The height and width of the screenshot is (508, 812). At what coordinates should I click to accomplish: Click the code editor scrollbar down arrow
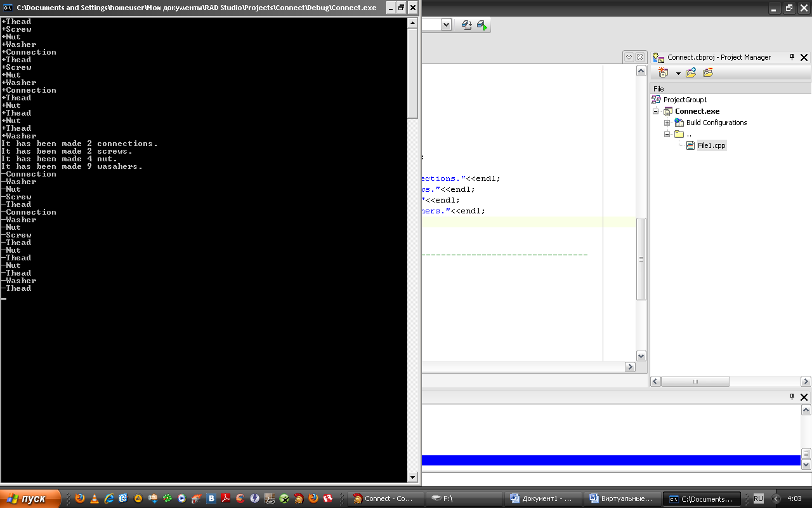click(x=641, y=356)
